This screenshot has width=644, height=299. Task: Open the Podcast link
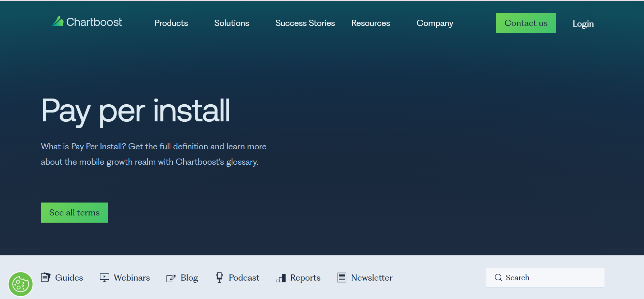[x=244, y=278]
